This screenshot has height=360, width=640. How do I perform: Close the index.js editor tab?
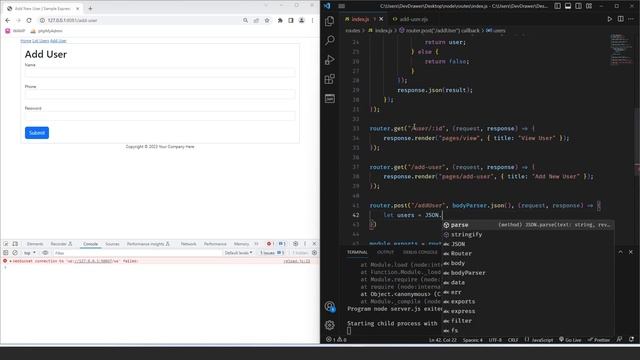pyautogui.click(x=381, y=19)
